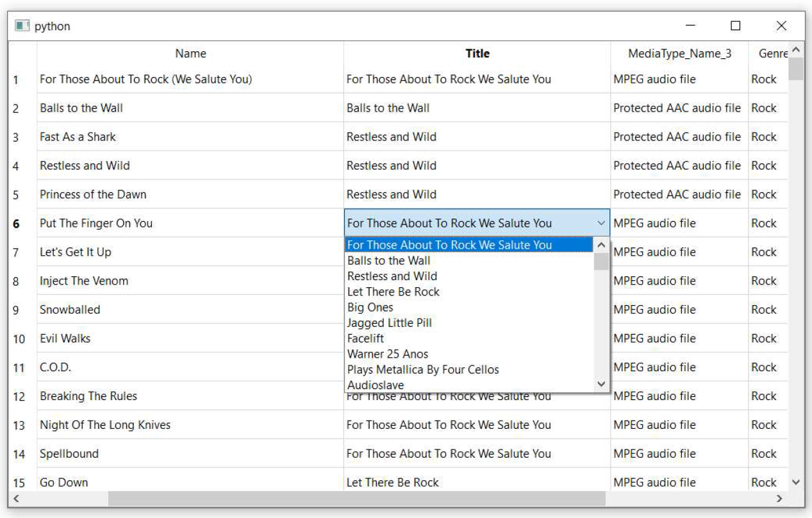Sort by the Name column header
Viewport: 812px width, 518px height.
[190, 54]
